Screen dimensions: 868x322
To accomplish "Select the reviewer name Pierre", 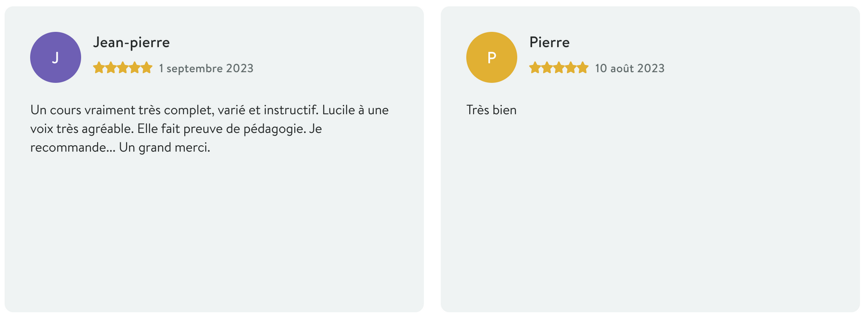I will (x=549, y=42).
